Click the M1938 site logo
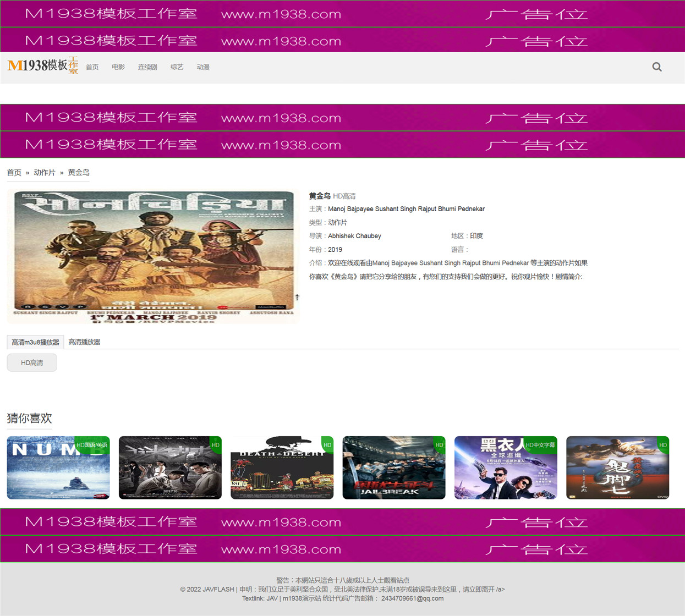The height and width of the screenshot is (616, 685). 43,65
